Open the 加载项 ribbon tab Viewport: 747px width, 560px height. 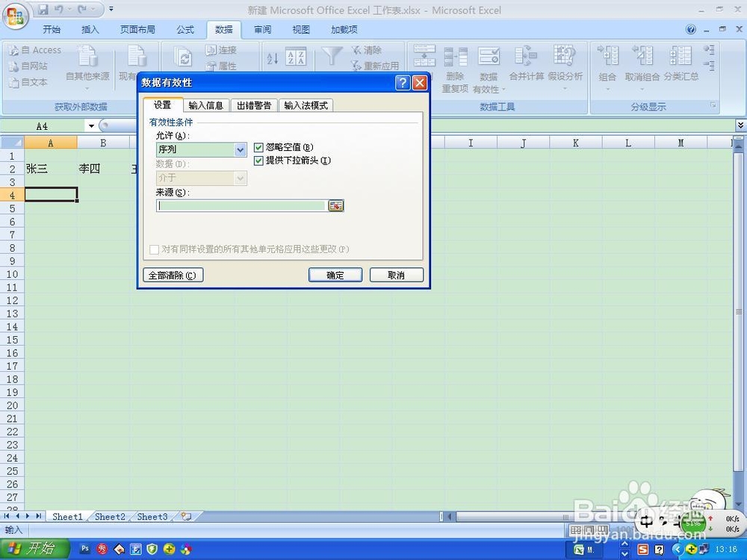click(x=344, y=30)
